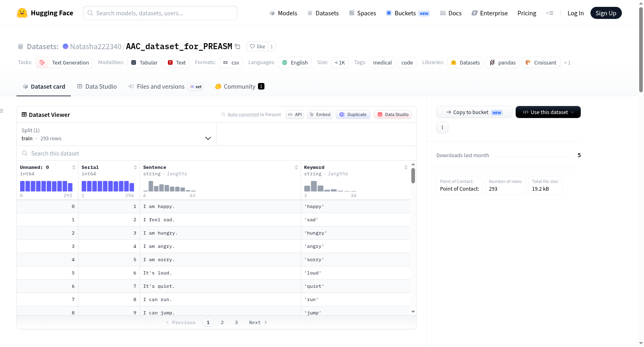Open Enterprise in top navigation

[x=489, y=13]
